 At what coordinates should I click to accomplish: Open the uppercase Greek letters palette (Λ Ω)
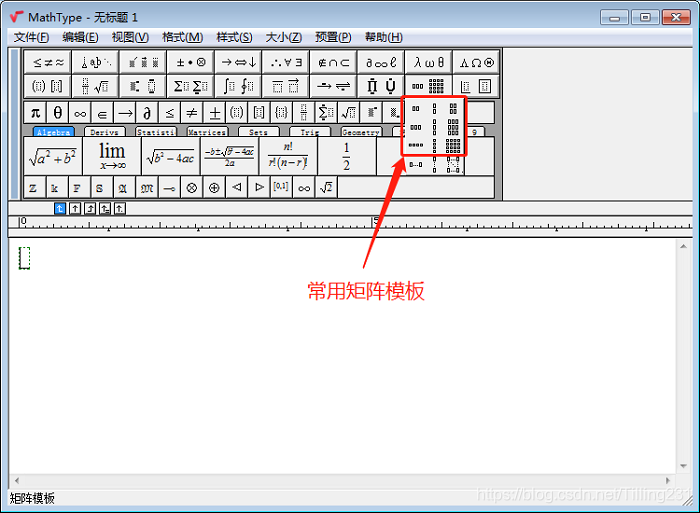pyautogui.click(x=476, y=63)
